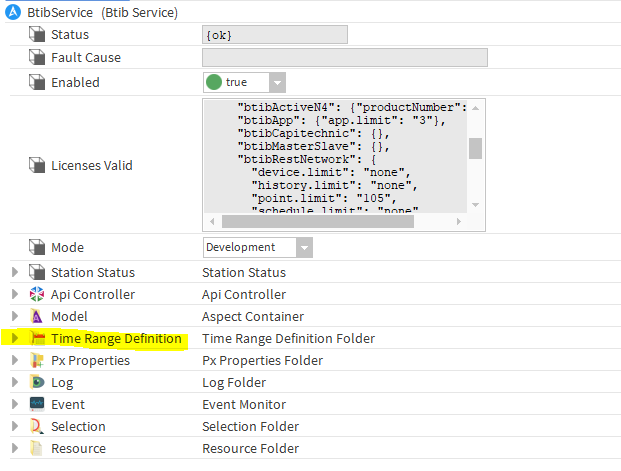The image size is (621, 471).
Task: Click the Fault Cause text field
Action: [x=344, y=58]
